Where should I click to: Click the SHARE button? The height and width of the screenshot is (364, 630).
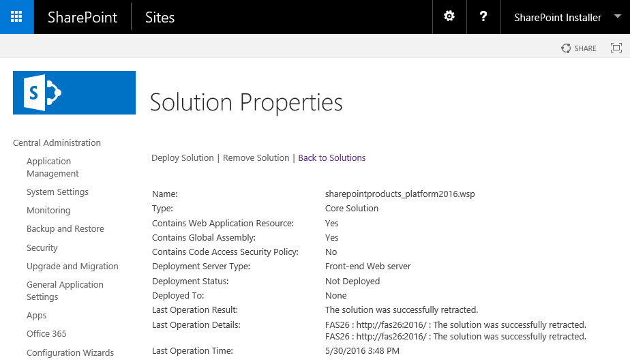579,48
